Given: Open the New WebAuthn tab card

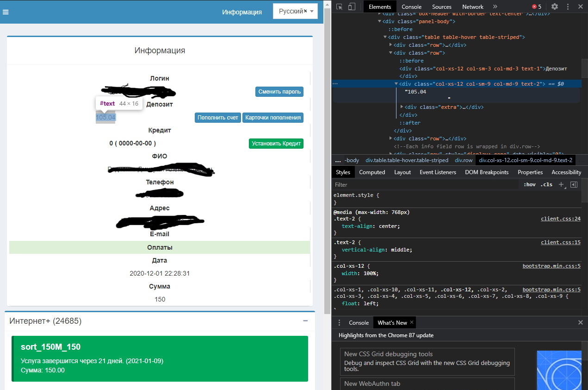Looking at the screenshot, I should 427,384.
